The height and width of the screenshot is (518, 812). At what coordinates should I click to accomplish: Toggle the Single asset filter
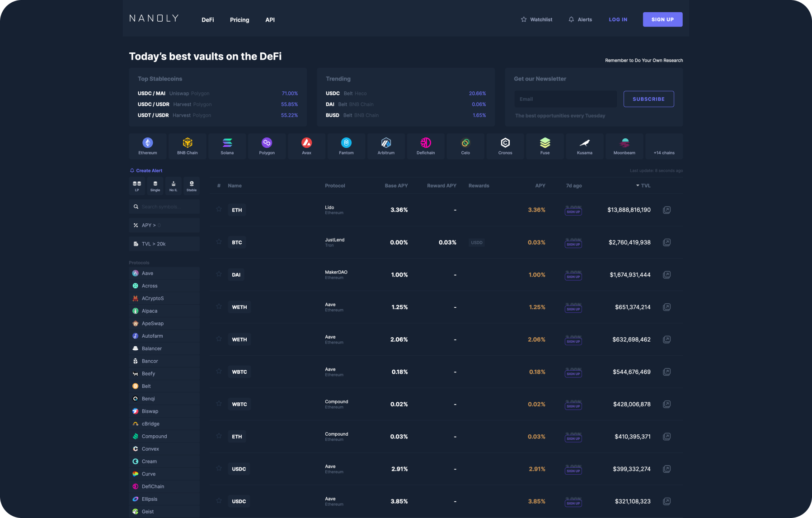click(155, 186)
